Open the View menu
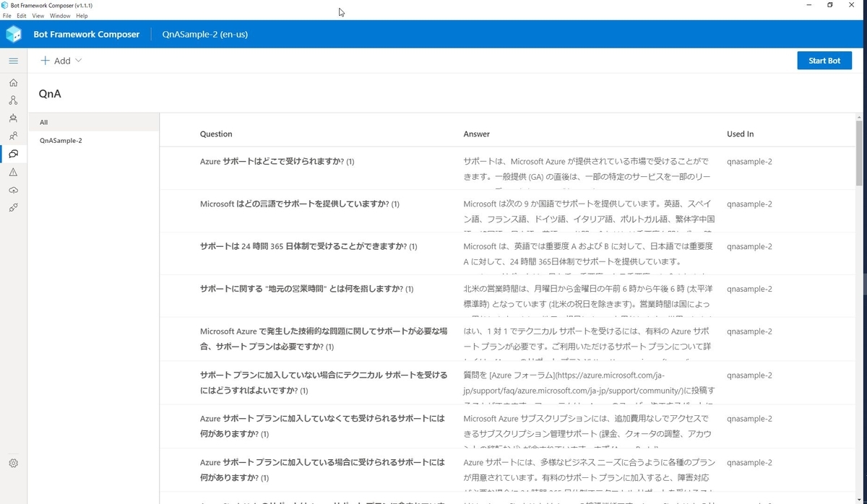The width and height of the screenshot is (867, 504). (38, 15)
